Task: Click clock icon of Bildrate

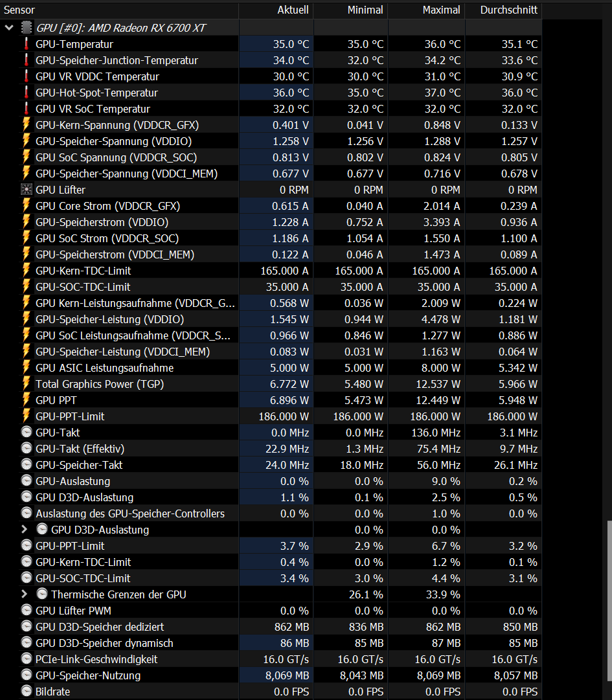Action: (27, 692)
